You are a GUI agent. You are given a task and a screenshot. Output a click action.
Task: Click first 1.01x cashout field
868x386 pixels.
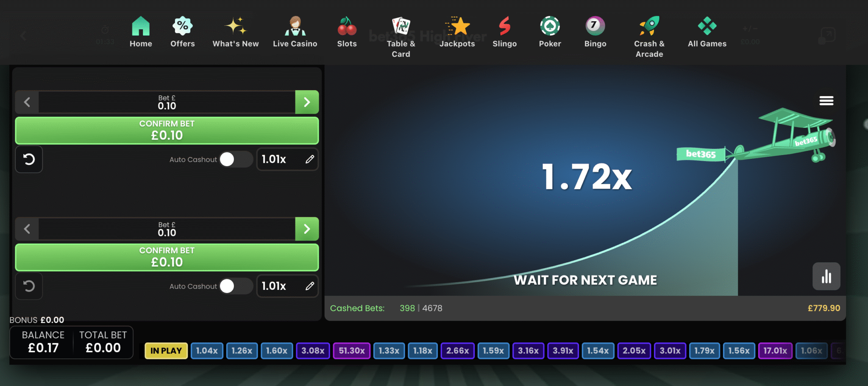[x=287, y=159]
